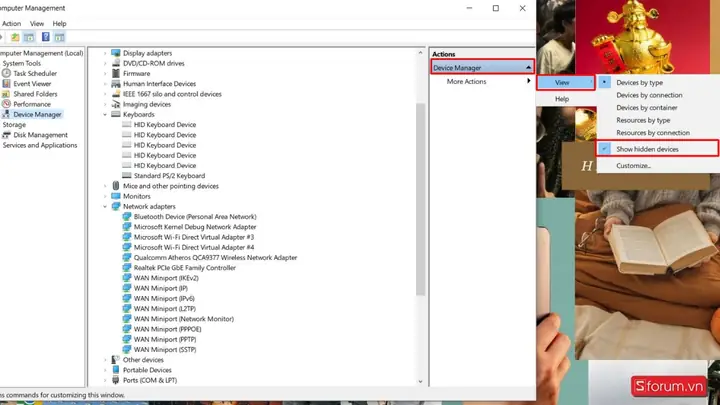720x405 pixels.
Task: Click the Ports (COM & LPT) icon
Action: (x=116, y=380)
